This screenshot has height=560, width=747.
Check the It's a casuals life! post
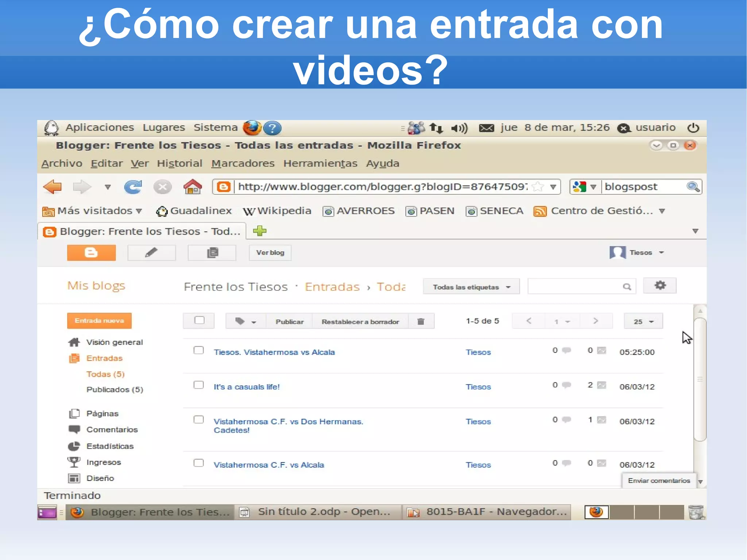pos(198,385)
